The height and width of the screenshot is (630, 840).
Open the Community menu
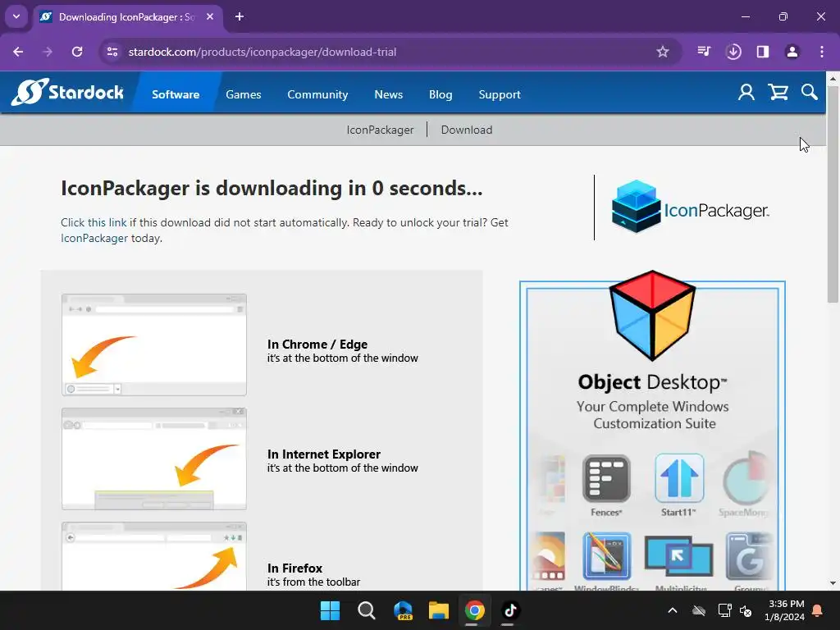(x=317, y=94)
